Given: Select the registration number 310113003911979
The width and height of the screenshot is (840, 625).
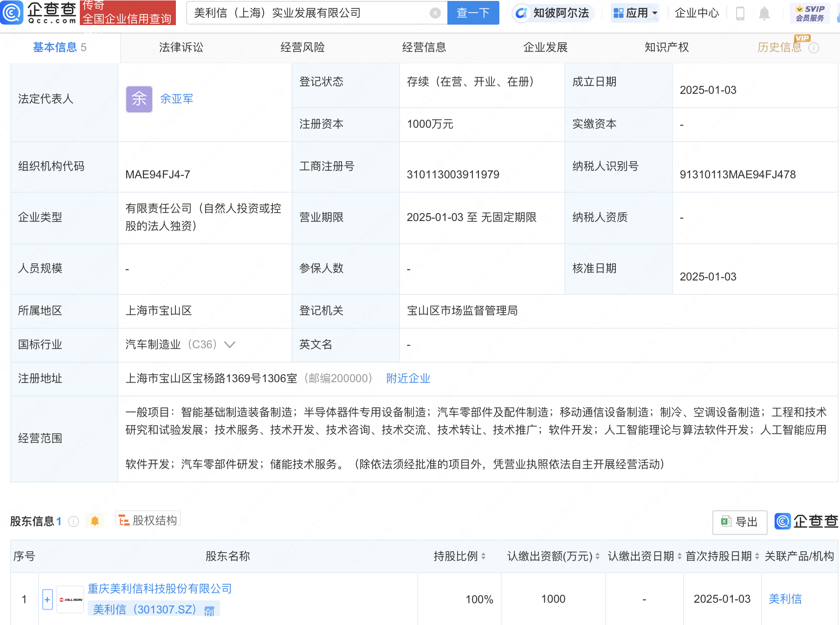Looking at the screenshot, I should pyautogui.click(x=453, y=175).
